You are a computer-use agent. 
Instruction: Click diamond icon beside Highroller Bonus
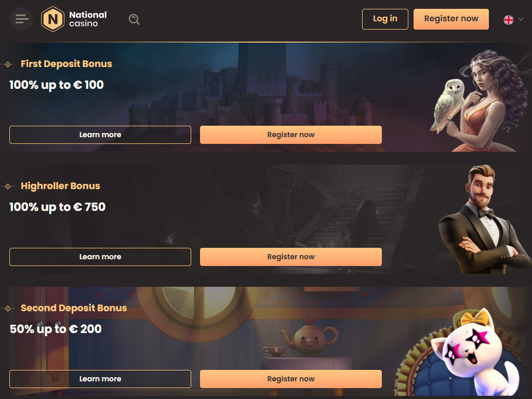tap(8, 187)
